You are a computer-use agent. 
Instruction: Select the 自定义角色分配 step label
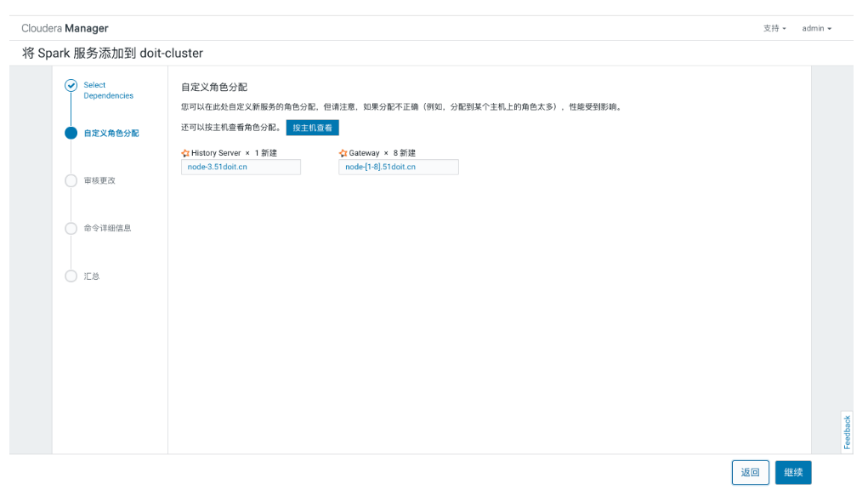(x=111, y=133)
